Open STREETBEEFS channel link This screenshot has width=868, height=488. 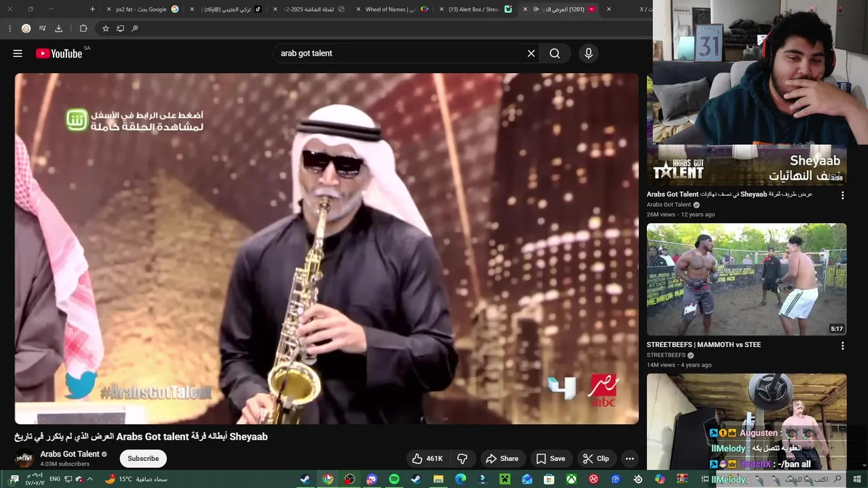[x=666, y=355]
